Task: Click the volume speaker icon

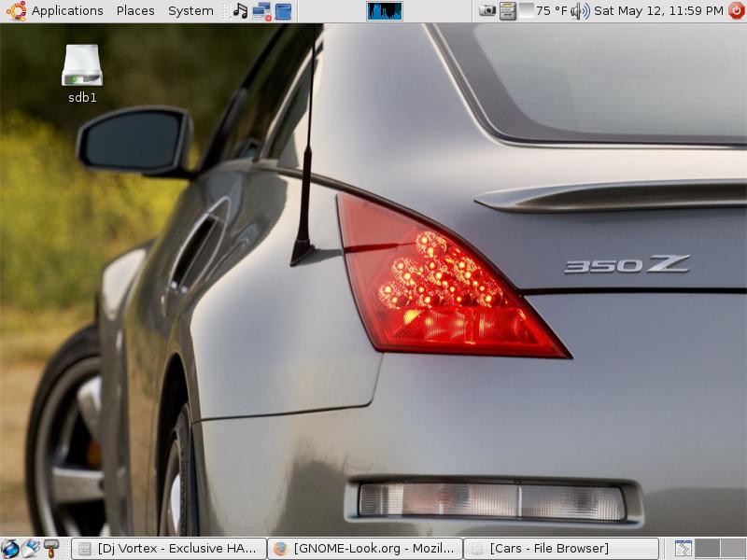Action: [x=580, y=11]
